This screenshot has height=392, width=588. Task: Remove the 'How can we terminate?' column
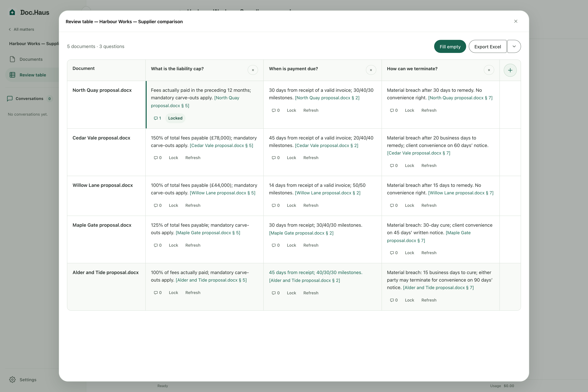point(489,70)
